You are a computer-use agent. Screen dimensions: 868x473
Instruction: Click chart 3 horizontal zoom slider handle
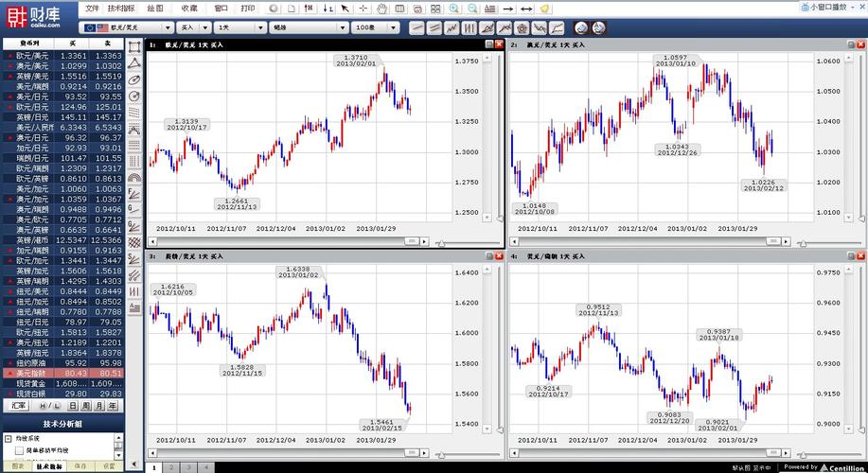441,455
